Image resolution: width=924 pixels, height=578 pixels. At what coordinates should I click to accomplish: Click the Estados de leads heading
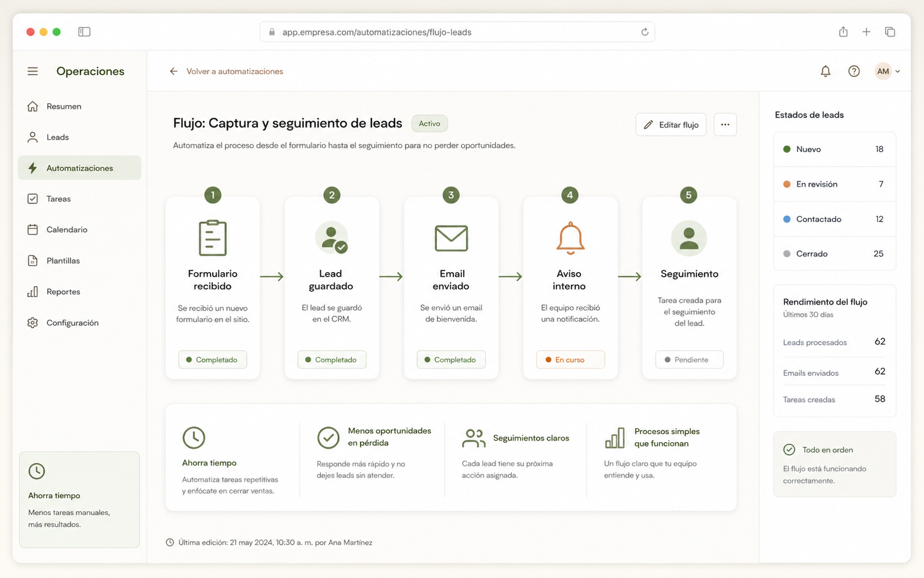click(x=809, y=115)
